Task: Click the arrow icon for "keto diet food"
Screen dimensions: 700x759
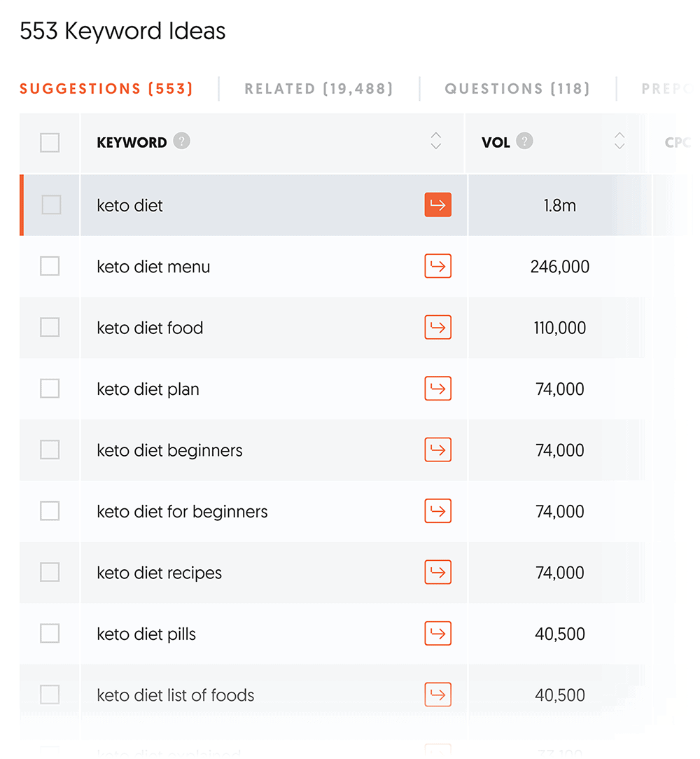Action: point(437,327)
